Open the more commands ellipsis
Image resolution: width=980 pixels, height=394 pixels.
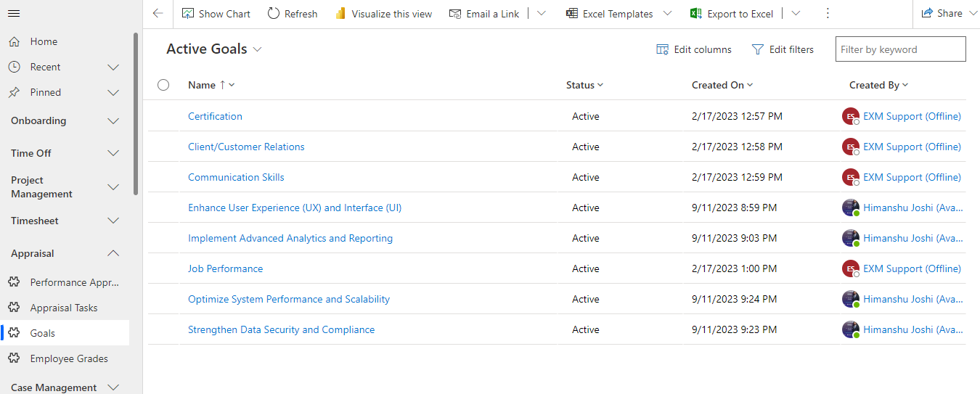828,14
